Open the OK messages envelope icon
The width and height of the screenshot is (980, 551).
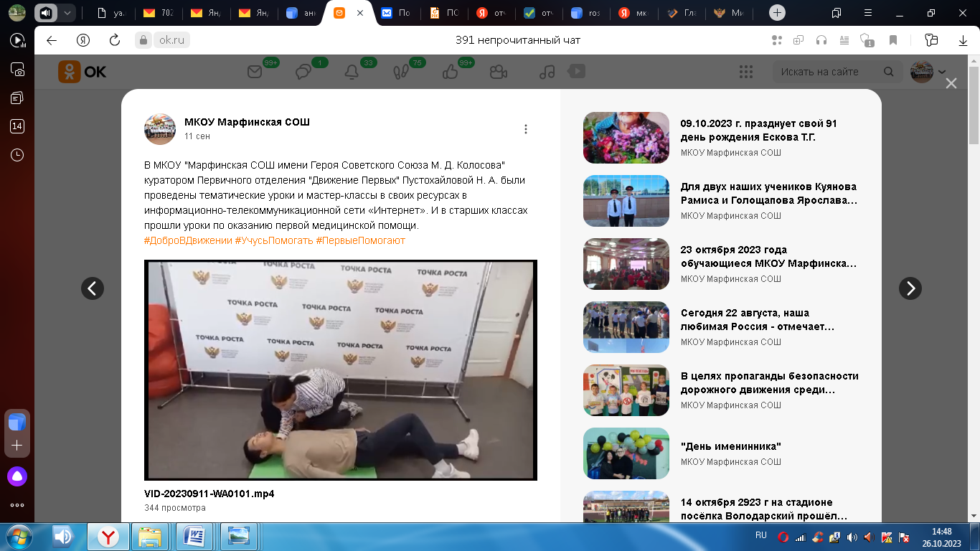click(255, 72)
